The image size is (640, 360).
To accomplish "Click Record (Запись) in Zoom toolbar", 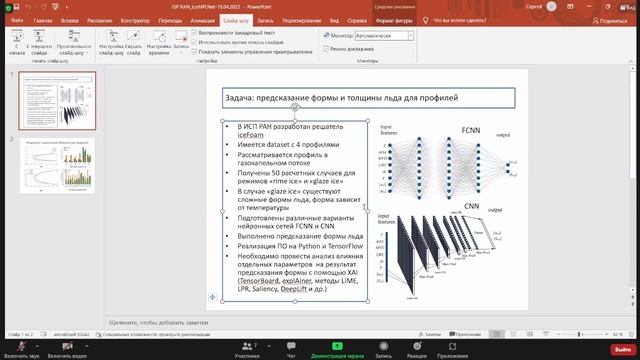I will [x=383, y=350].
